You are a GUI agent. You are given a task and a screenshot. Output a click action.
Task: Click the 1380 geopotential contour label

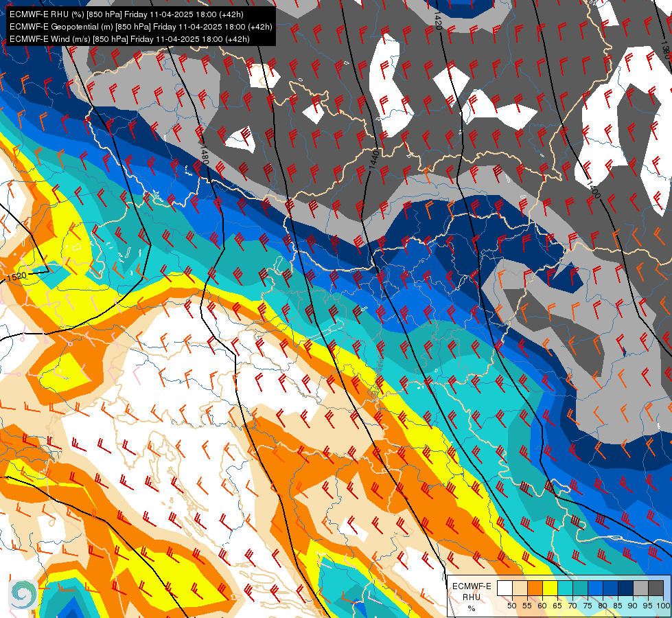pos(664,49)
